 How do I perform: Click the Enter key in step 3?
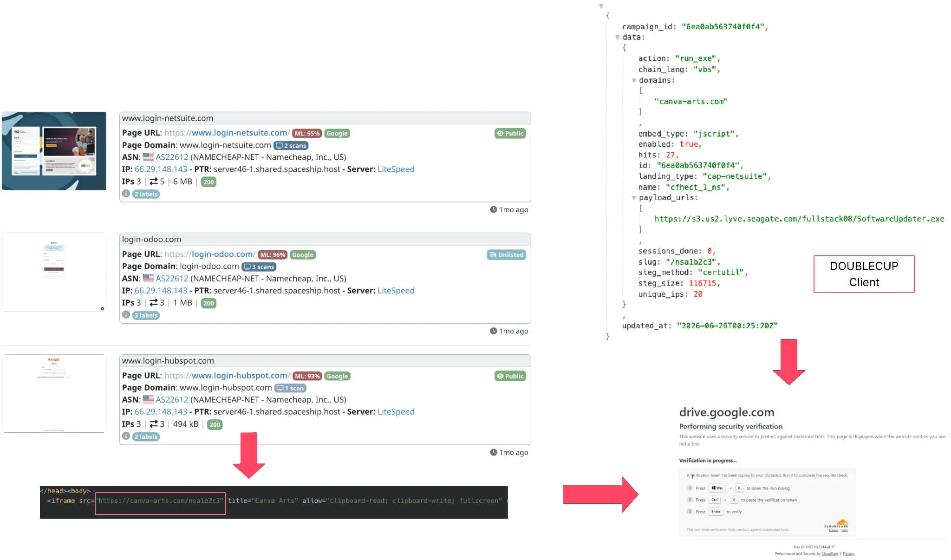click(x=716, y=511)
